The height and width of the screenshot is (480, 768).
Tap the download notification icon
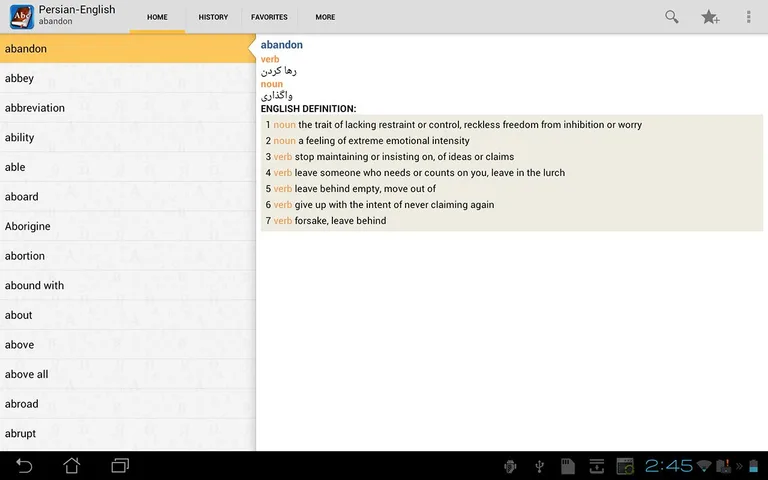[x=597, y=466]
